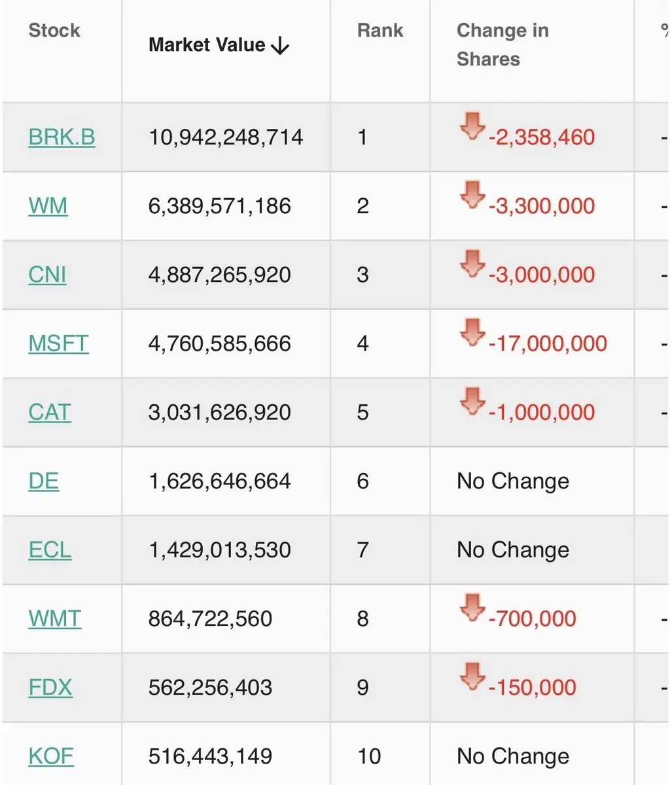Click MSFT change value -17,000,000
The height and width of the screenshot is (785, 672).
tap(548, 343)
